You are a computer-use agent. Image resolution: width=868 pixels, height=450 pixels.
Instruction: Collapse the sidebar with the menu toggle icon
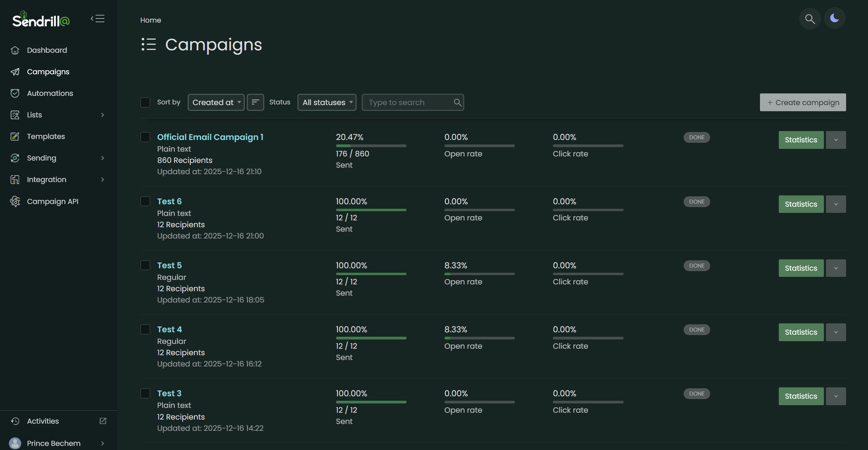[98, 19]
